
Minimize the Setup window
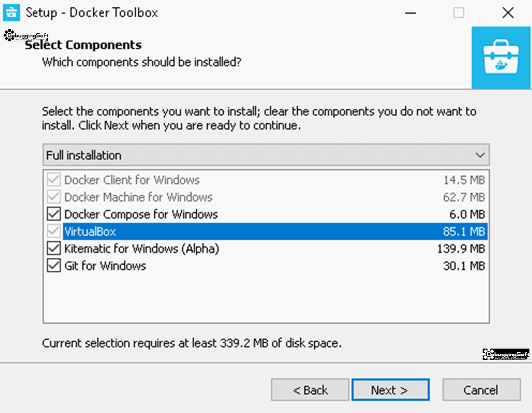[x=410, y=13]
